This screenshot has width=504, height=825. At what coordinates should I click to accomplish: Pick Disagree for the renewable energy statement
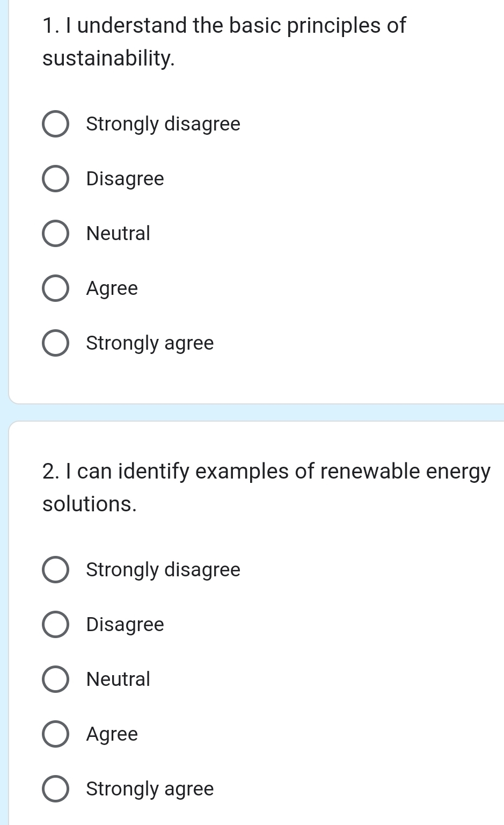tap(56, 625)
